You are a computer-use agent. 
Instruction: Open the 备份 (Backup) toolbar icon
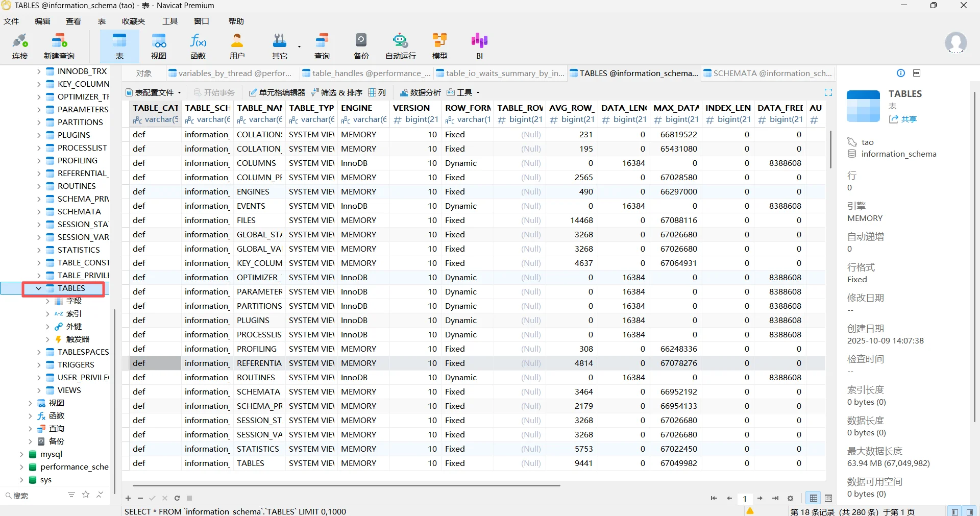tap(361, 46)
